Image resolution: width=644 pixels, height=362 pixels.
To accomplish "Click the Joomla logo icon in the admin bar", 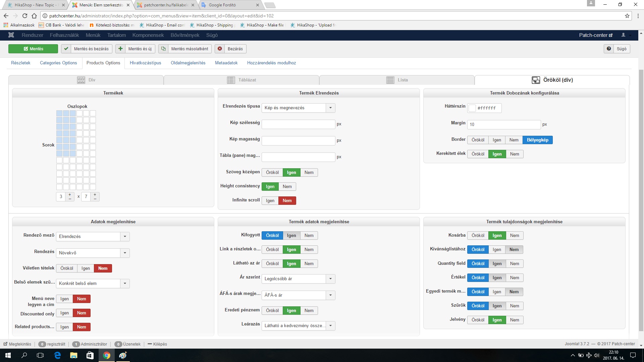I will tap(11, 35).
